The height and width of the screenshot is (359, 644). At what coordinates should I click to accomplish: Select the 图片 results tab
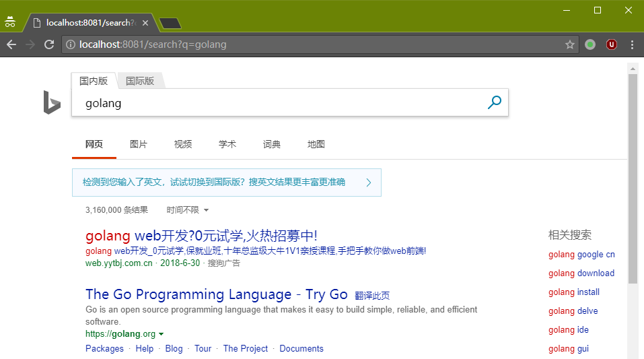tap(139, 144)
